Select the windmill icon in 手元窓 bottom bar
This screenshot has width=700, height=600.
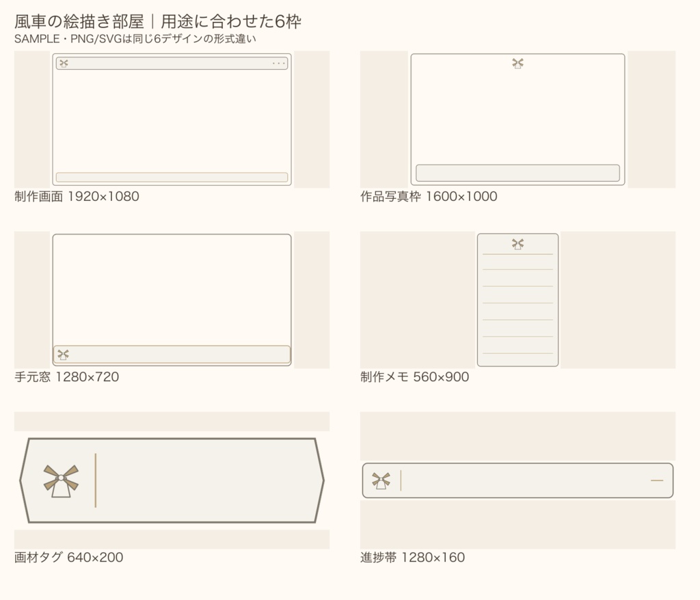pos(64,355)
